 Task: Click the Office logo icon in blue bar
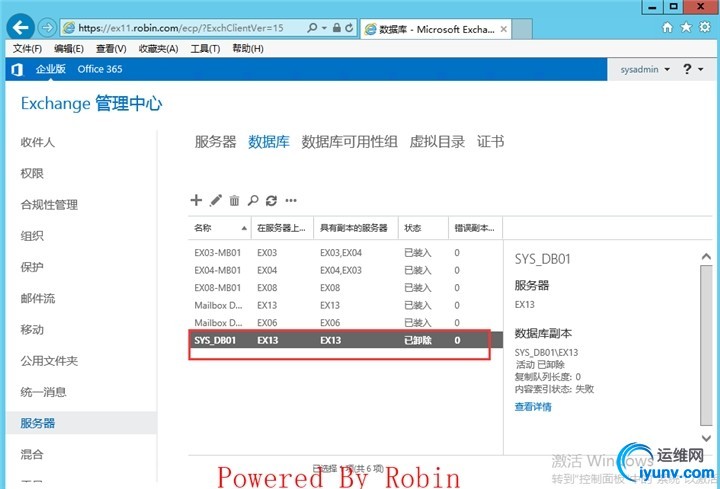[17, 69]
